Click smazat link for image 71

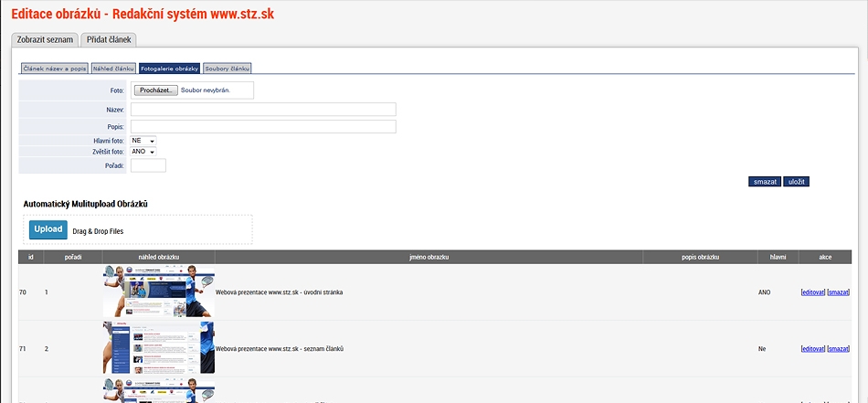point(838,349)
